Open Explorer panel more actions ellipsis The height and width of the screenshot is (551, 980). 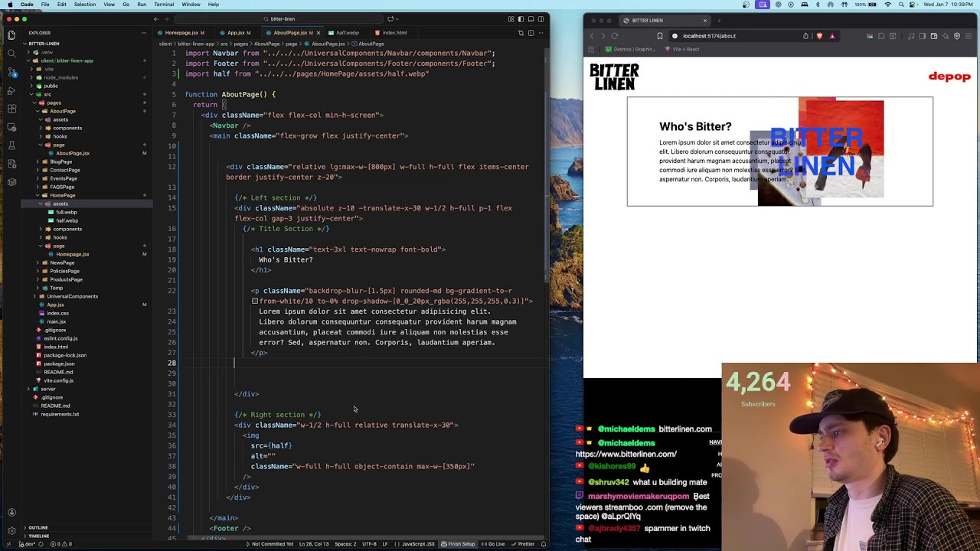(143, 33)
